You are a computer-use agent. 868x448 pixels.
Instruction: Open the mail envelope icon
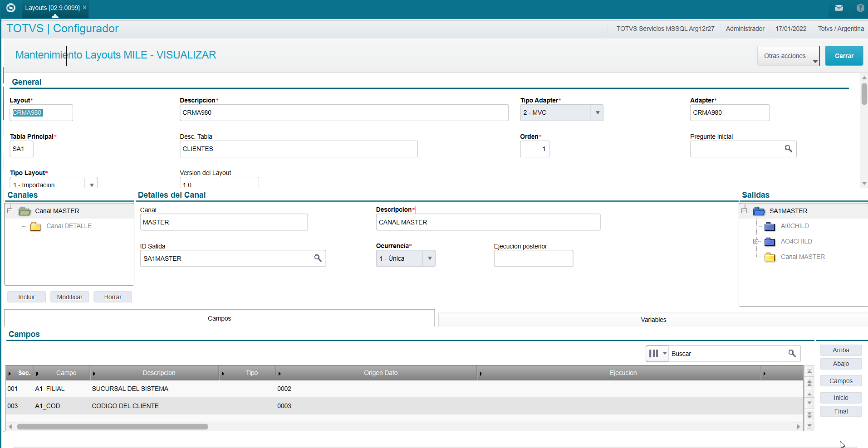[839, 8]
